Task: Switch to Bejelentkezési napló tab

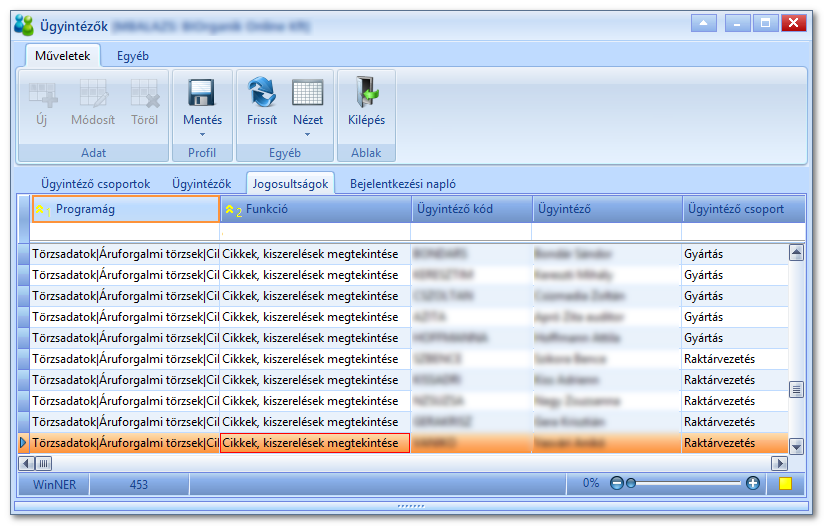Action: point(403,184)
